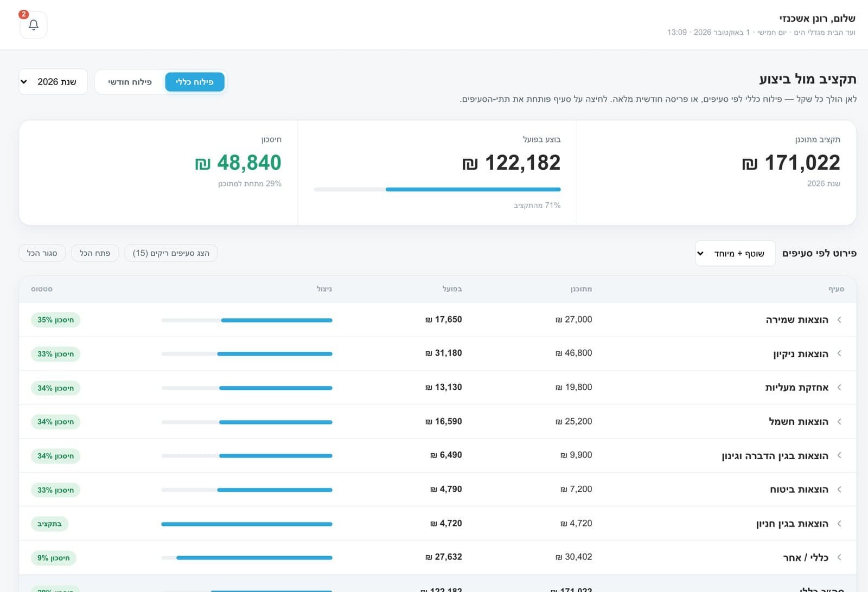Click the סעיף column header
The height and width of the screenshot is (592, 868).
[836, 289]
